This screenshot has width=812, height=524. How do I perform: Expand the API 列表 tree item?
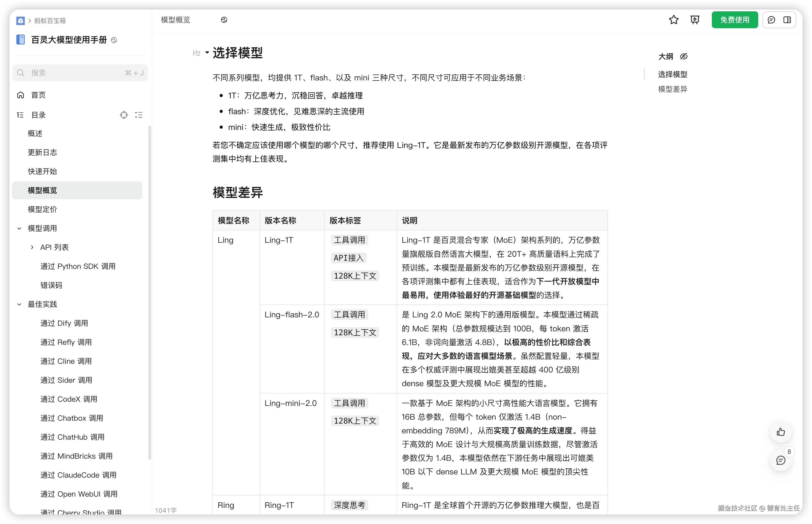[32, 247]
